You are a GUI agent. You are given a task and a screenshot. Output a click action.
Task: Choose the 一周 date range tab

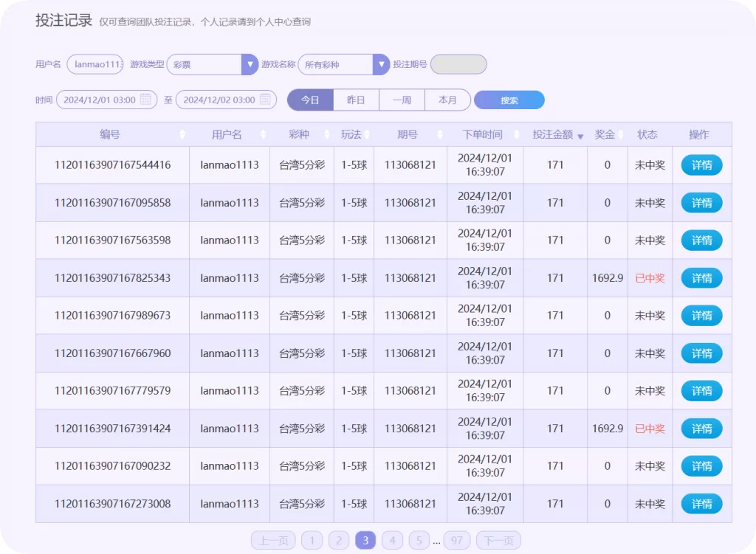[402, 100]
